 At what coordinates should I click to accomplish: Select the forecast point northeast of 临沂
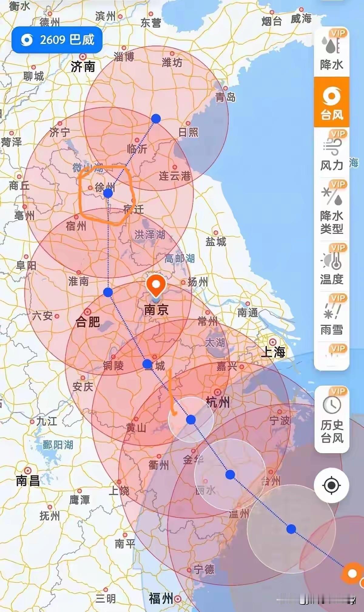click(x=156, y=118)
